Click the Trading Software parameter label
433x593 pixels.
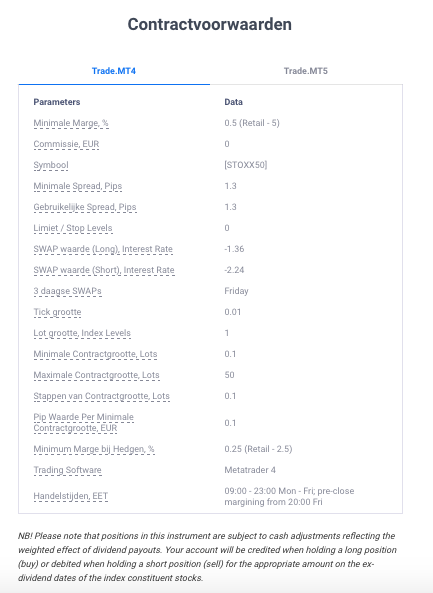67,470
